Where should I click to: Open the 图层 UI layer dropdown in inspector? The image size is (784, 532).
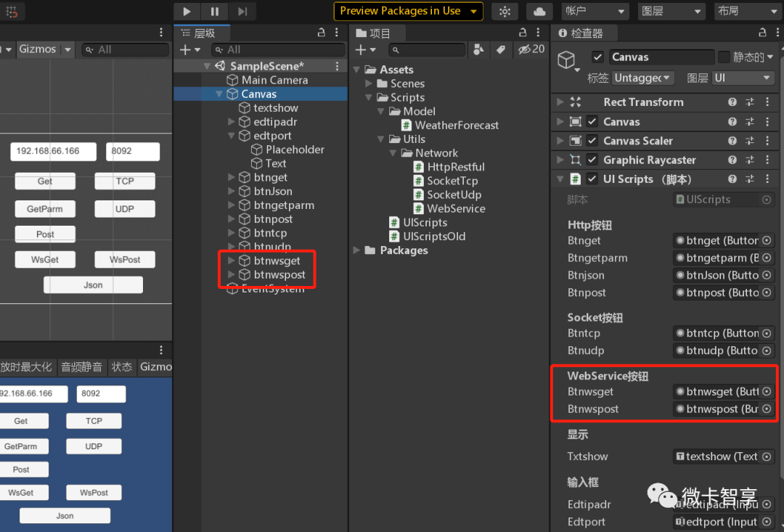click(743, 78)
